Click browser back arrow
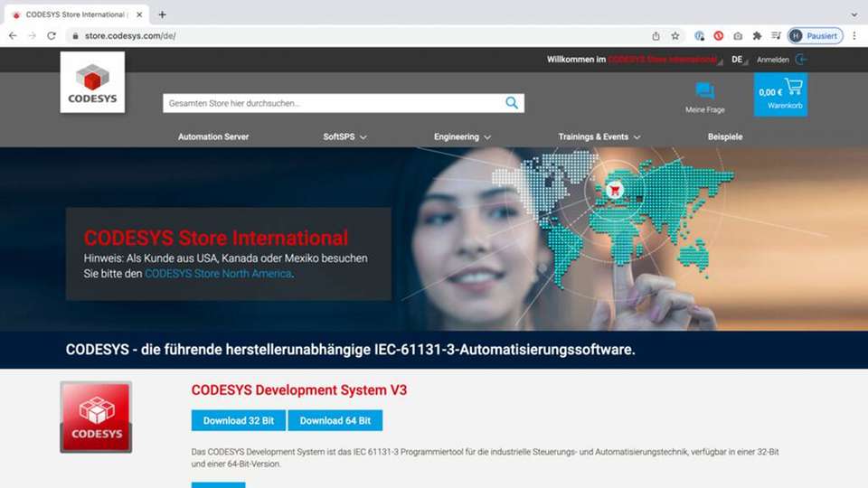The width and height of the screenshot is (868, 488). [13, 36]
